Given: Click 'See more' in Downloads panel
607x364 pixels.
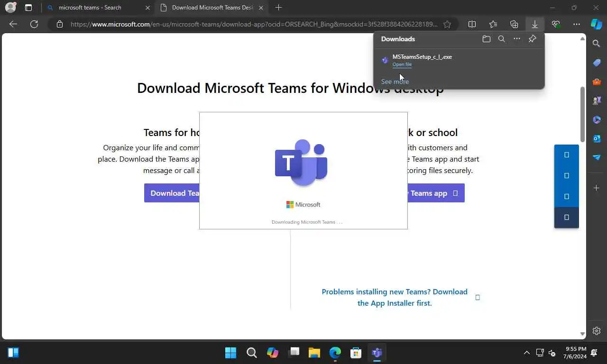Looking at the screenshot, I should pos(395,82).
